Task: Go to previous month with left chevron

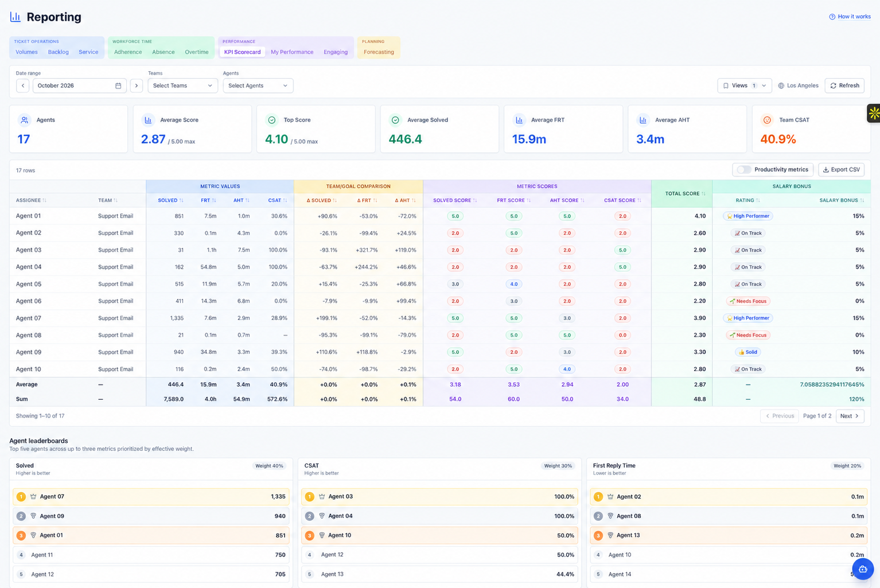Action: 22,85
